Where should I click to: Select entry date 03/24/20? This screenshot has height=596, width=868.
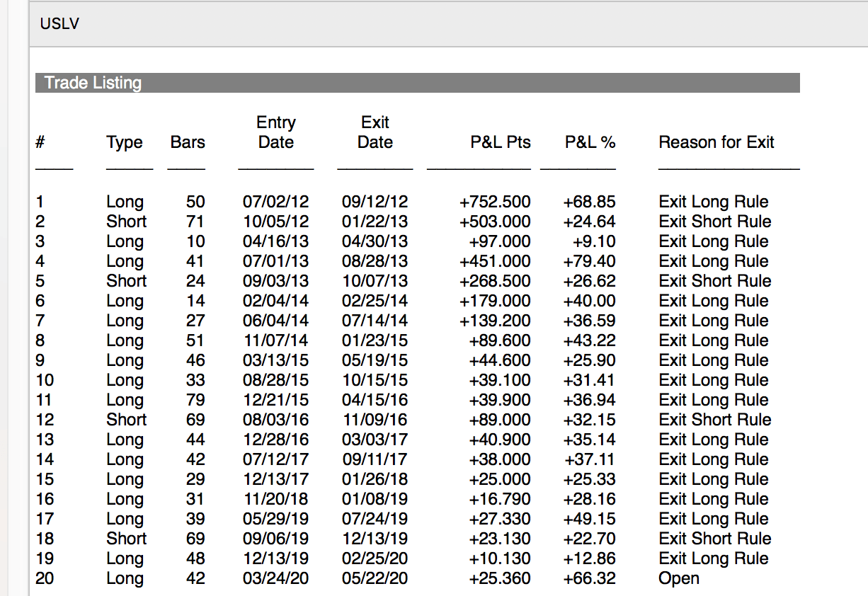[276, 578]
